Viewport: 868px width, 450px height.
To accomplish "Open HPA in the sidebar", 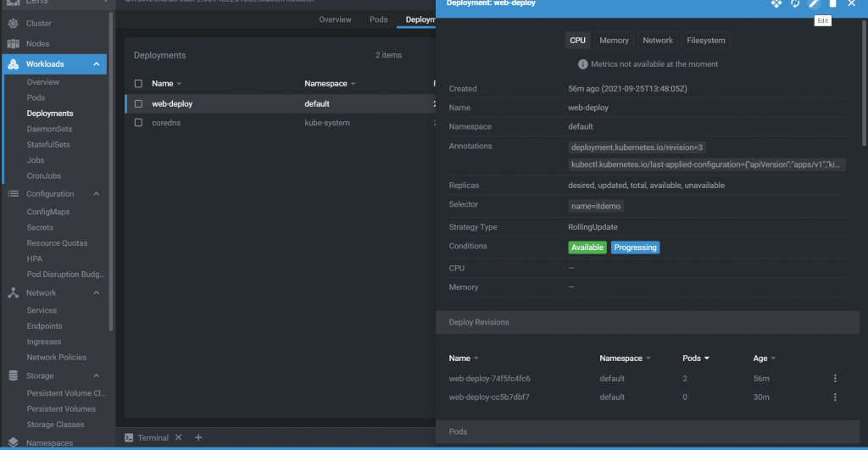I will click(x=34, y=258).
